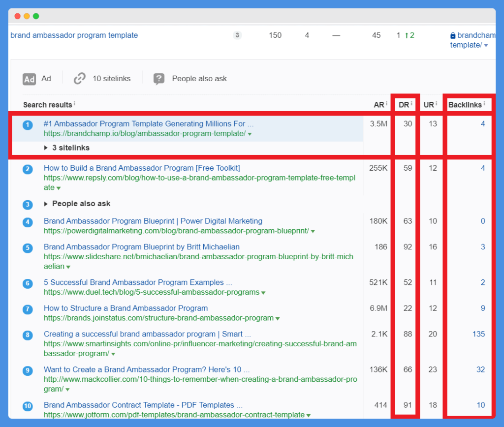Click the SERP features count badge 3
This screenshot has height=427, width=504.
point(237,35)
